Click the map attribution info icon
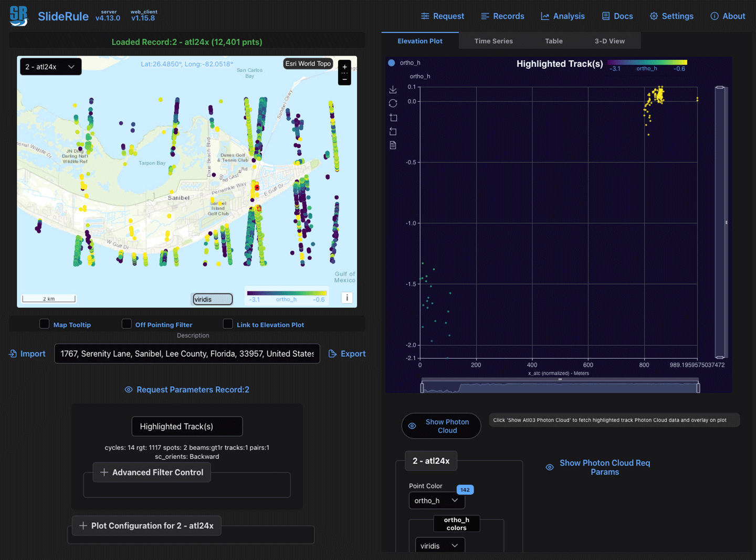756x560 pixels. (346, 298)
